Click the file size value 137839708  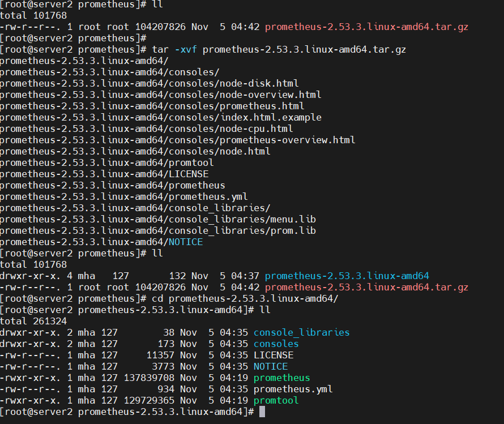(149, 378)
